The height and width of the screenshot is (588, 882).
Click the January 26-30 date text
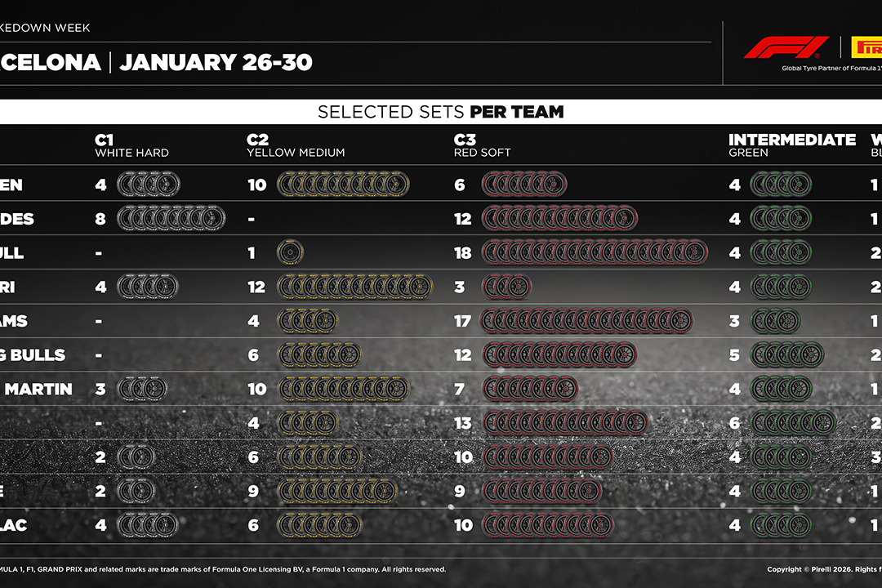(x=216, y=62)
